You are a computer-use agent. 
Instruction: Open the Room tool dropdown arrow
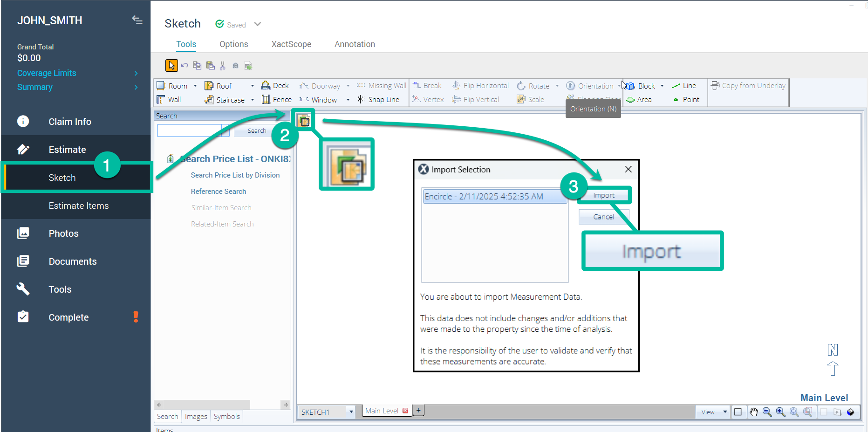tap(195, 86)
